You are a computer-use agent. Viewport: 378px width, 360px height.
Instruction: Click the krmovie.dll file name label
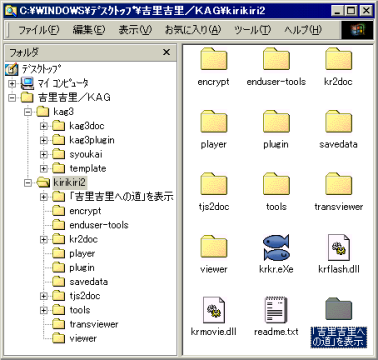(214, 332)
